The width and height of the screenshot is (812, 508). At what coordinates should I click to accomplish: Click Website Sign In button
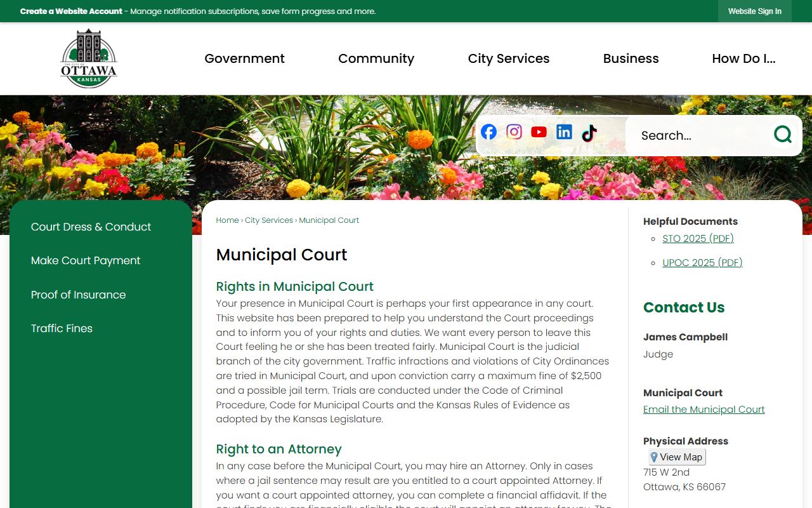tap(755, 11)
